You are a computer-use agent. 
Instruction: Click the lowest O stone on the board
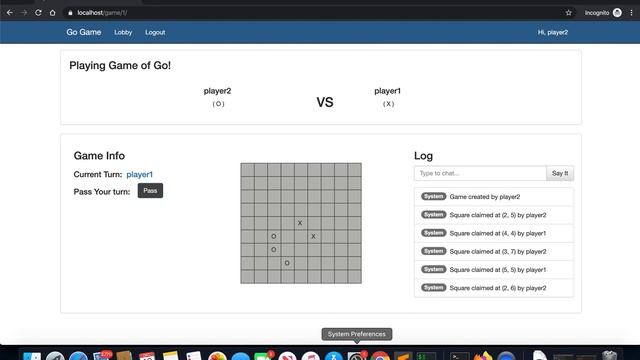pos(287,263)
